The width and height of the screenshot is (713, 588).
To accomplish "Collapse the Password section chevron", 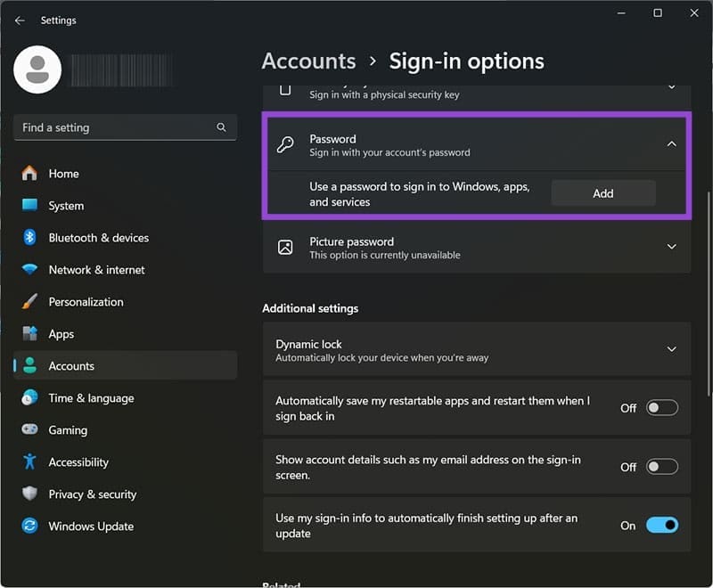I will [672, 144].
